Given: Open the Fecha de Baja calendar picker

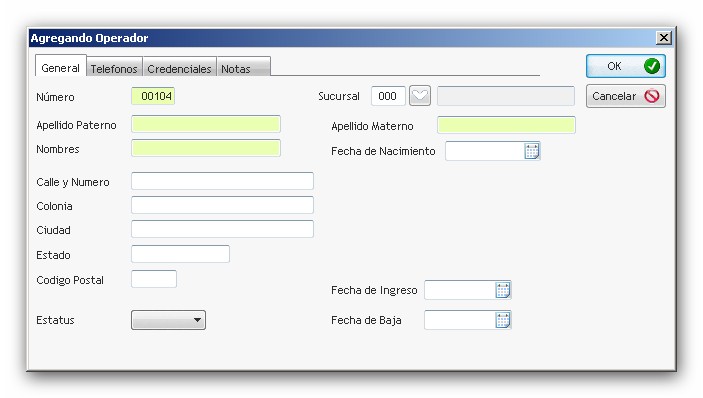Looking at the screenshot, I should 503,320.
